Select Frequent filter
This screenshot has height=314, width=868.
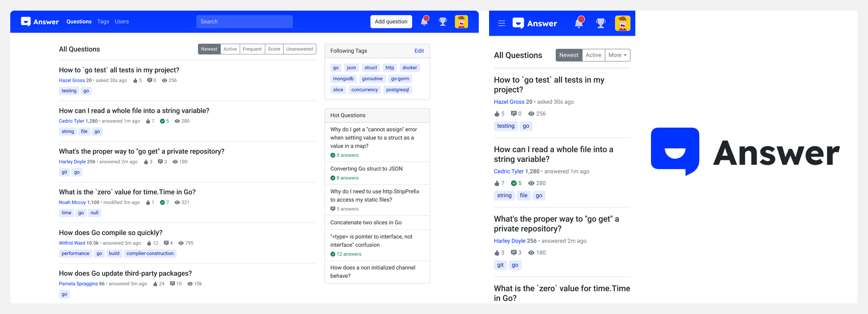coord(252,49)
